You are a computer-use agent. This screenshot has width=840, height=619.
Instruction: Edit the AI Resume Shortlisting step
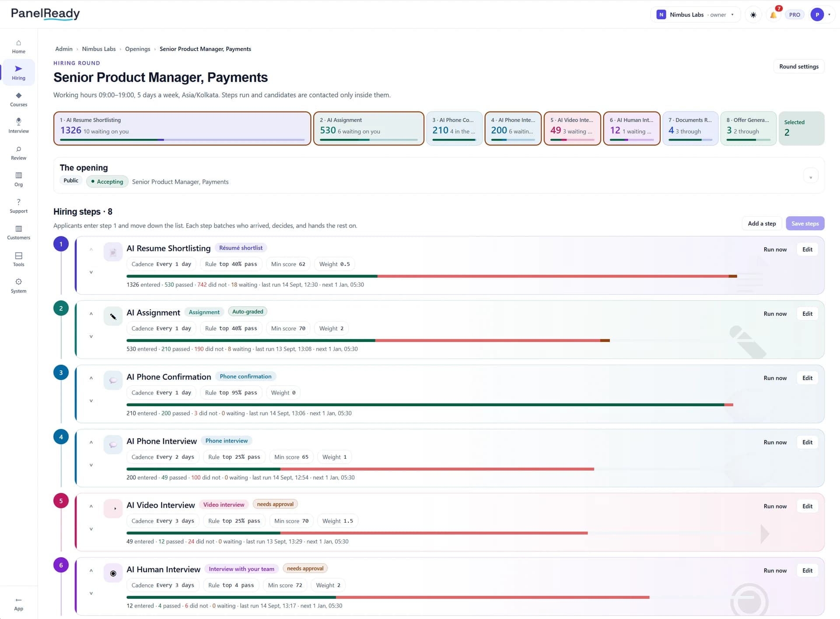tap(807, 250)
